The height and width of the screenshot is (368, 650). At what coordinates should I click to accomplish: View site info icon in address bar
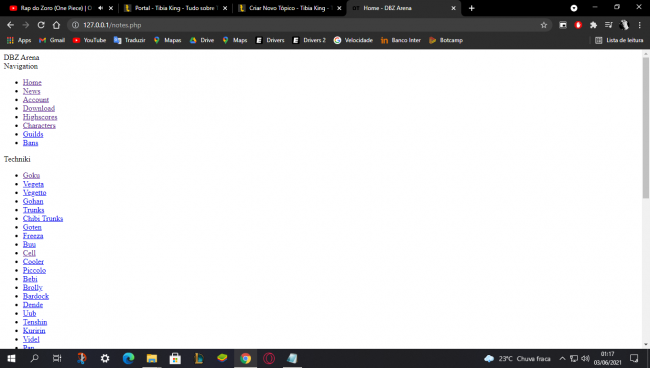tap(75, 25)
